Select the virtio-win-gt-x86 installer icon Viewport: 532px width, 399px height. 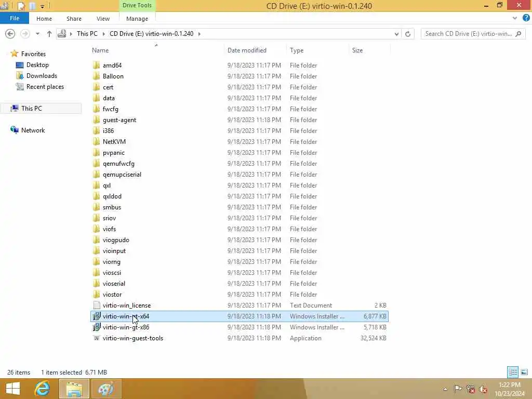pos(96,327)
